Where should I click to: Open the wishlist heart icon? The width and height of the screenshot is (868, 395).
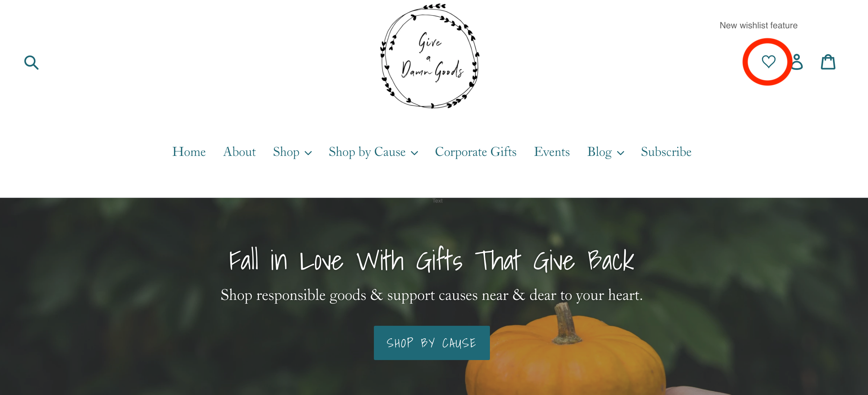[768, 62]
